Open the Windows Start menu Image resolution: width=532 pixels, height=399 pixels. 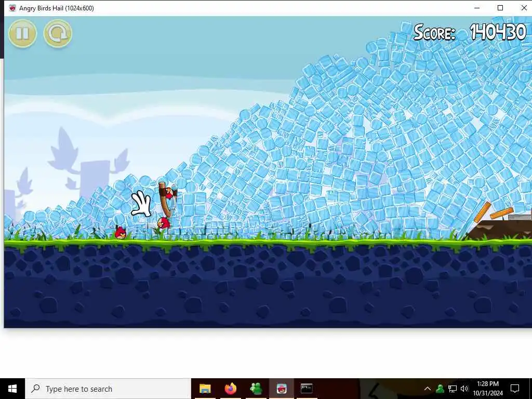(12, 389)
